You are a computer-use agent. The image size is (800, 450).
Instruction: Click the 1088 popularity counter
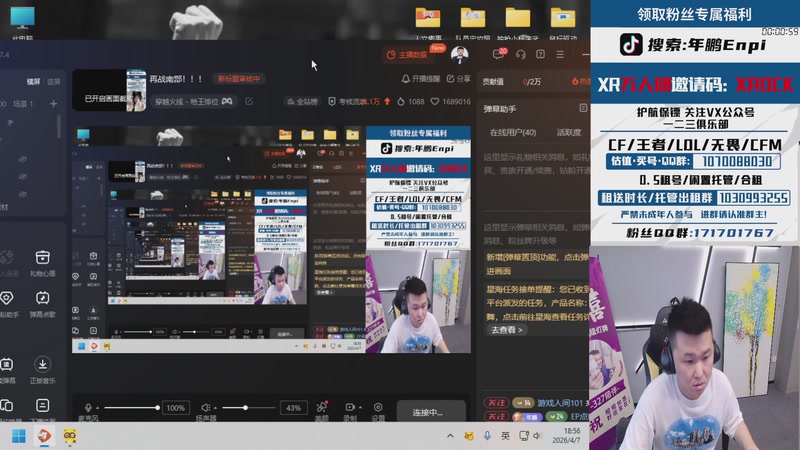tap(411, 102)
